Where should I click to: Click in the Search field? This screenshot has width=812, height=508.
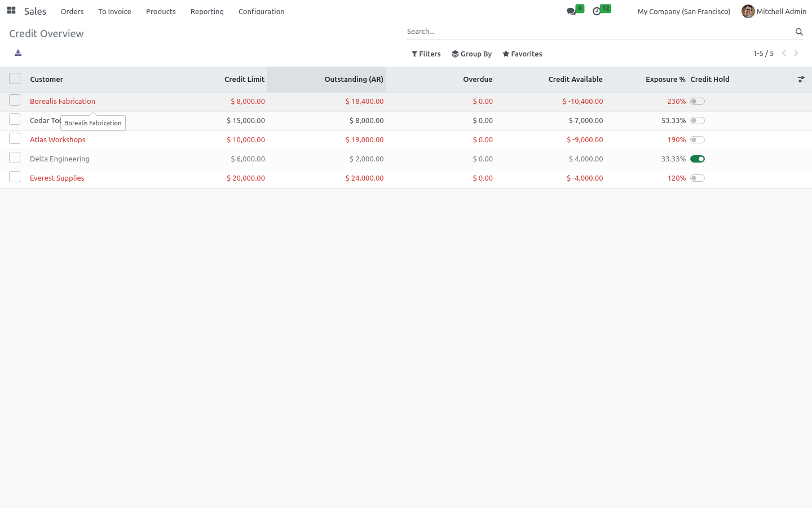(x=599, y=32)
